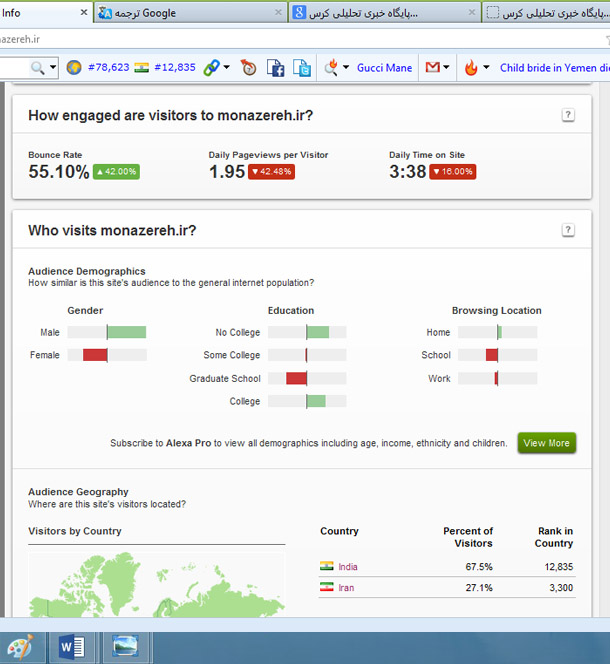Click the hot pages flame icon

click(x=471, y=67)
